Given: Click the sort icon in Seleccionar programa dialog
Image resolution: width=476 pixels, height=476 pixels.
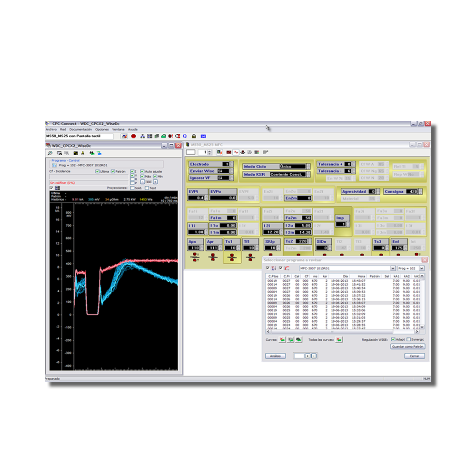Looking at the screenshot, I should pyautogui.click(x=274, y=268).
